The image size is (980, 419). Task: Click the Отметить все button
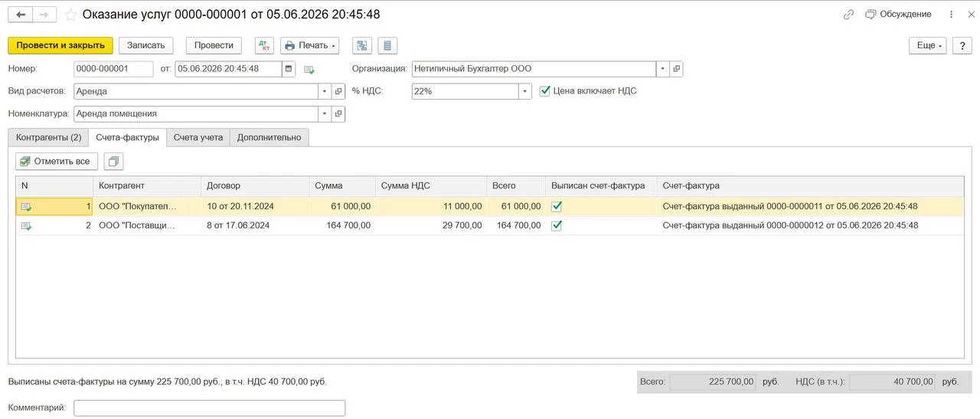pos(57,162)
